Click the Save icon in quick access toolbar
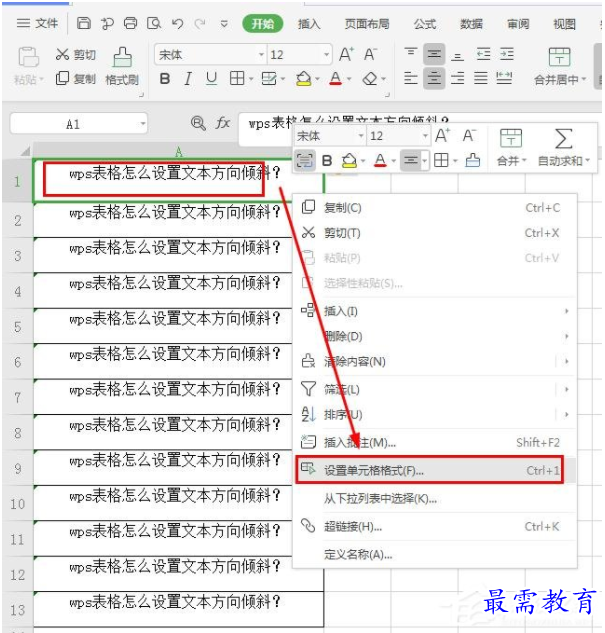This screenshot has height=633, width=605. tap(84, 23)
